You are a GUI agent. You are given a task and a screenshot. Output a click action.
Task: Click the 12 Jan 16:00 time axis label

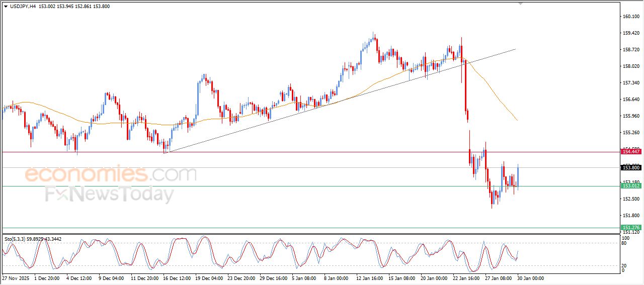(x=370, y=277)
